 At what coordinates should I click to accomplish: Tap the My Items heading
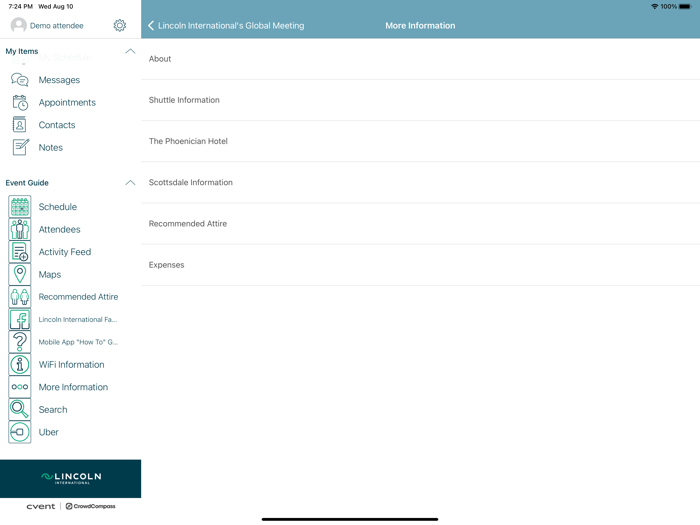22,51
